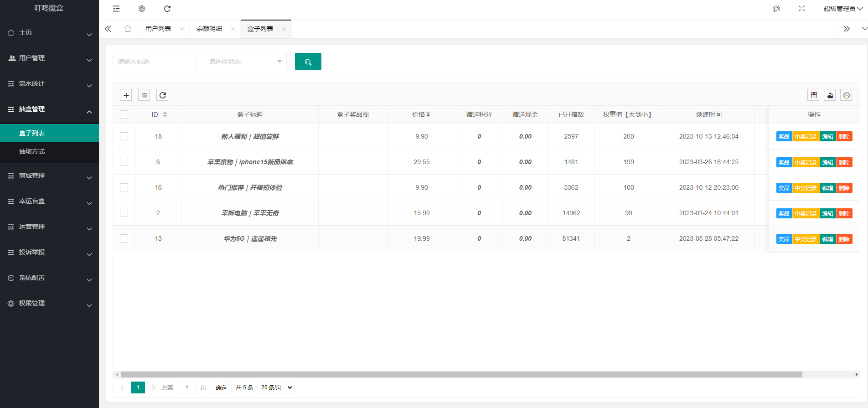Click the green search magnifier button
868x408 pixels.
[x=308, y=62]
